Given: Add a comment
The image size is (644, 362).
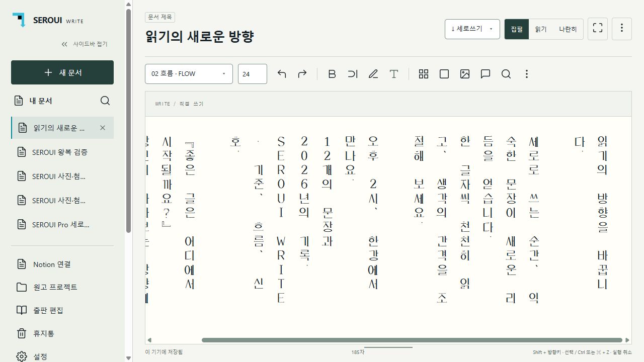Looking at the screenshot, I should pos(486,74).
